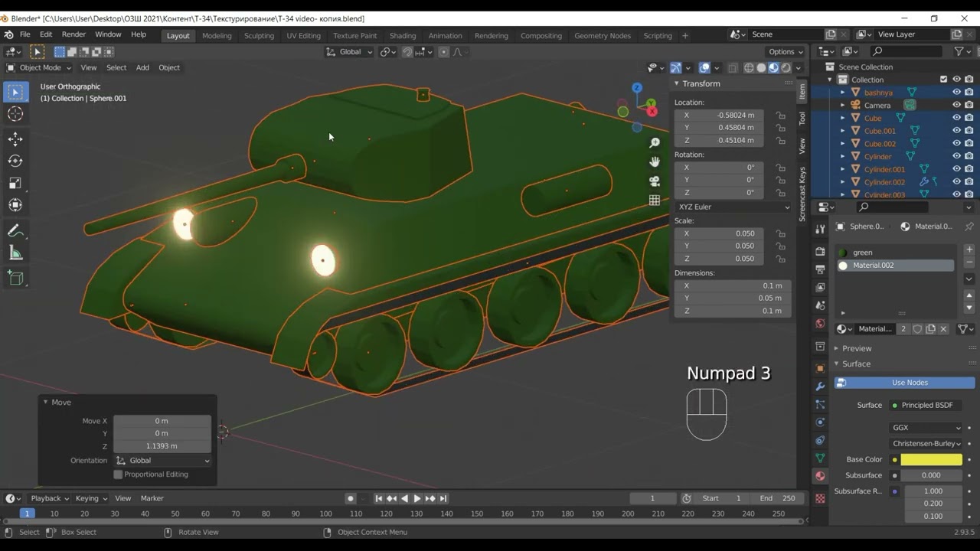Image resolution: width=980 pixels, height=551 pixels.
Task: Toggle auto keying record button
Action: click(x=351, y=498)
